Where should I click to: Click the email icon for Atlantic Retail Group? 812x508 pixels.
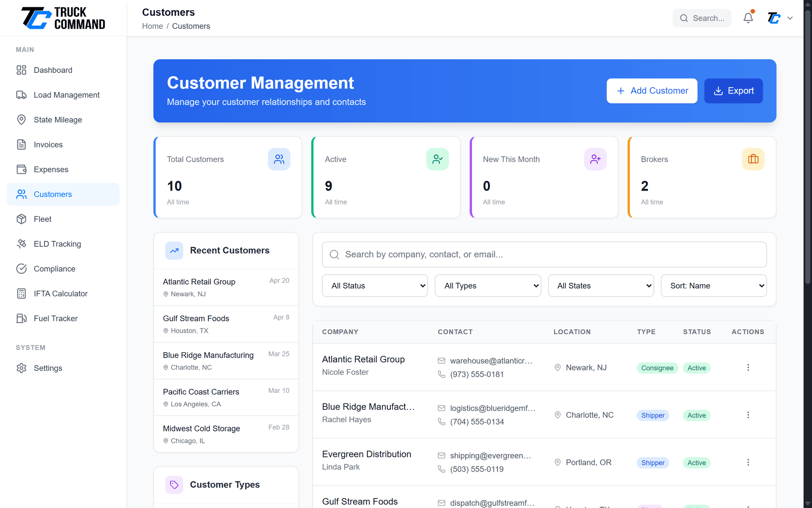tap(442, 361)
